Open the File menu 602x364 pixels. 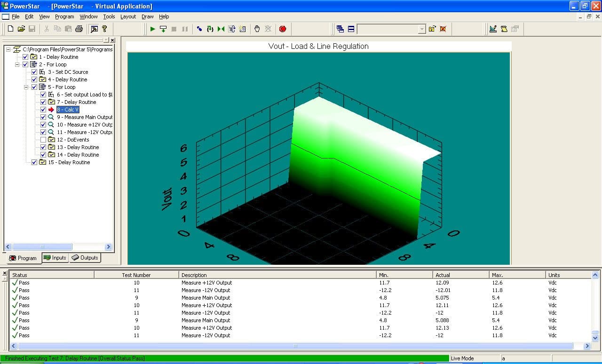point(16,16)
